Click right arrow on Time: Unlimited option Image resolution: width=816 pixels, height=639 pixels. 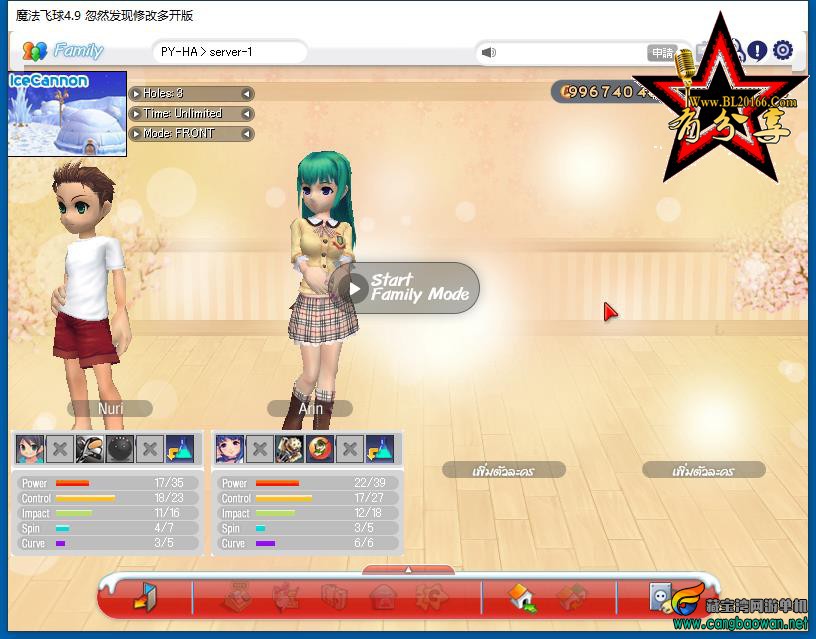[247, 113]
